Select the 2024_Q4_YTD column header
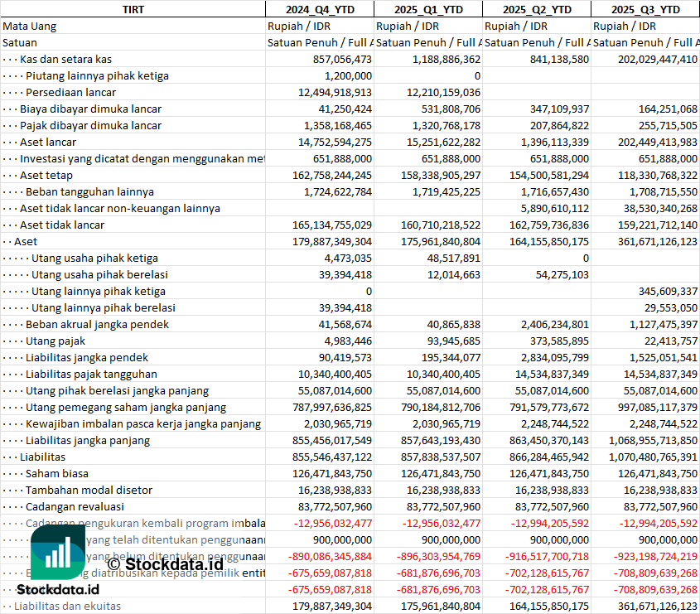This screenshot has width=700, height=614. click(319, 9)
